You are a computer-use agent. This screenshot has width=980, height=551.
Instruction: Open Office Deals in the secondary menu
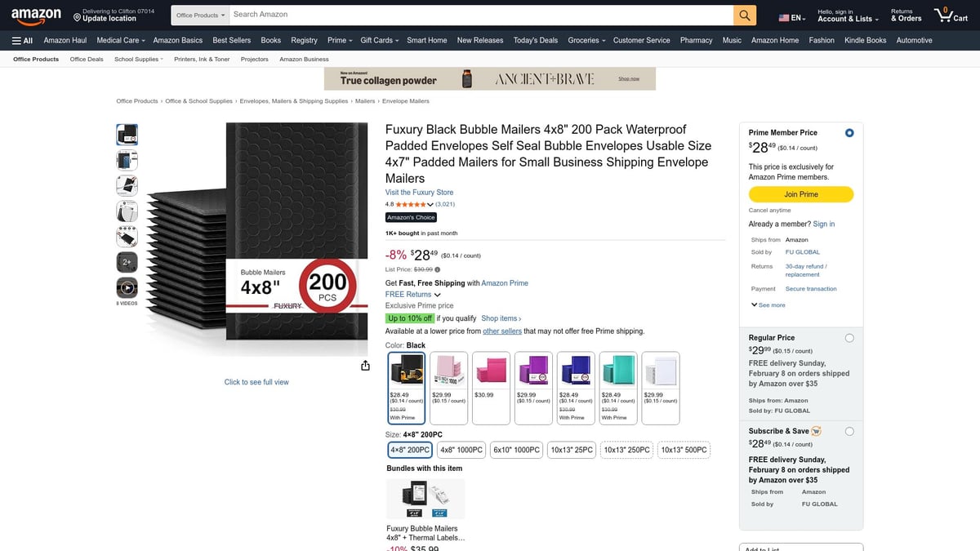[86, 59]
